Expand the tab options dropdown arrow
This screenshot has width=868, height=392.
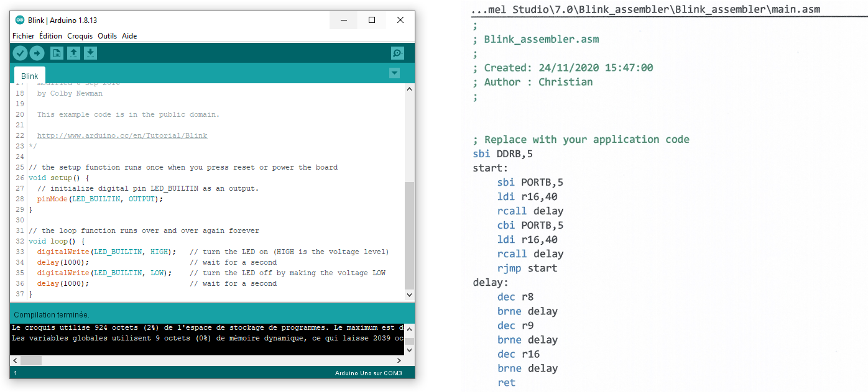point(394,73)
